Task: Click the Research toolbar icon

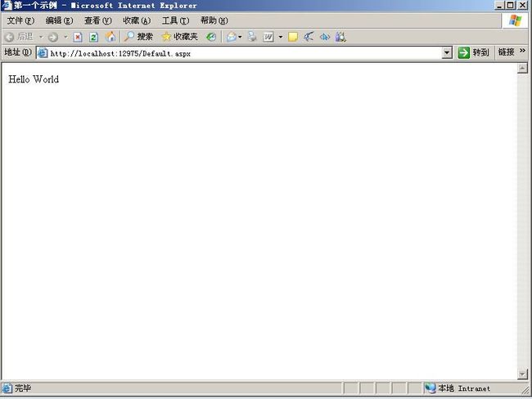Action: pyautogui.click(x=340, y=37)
